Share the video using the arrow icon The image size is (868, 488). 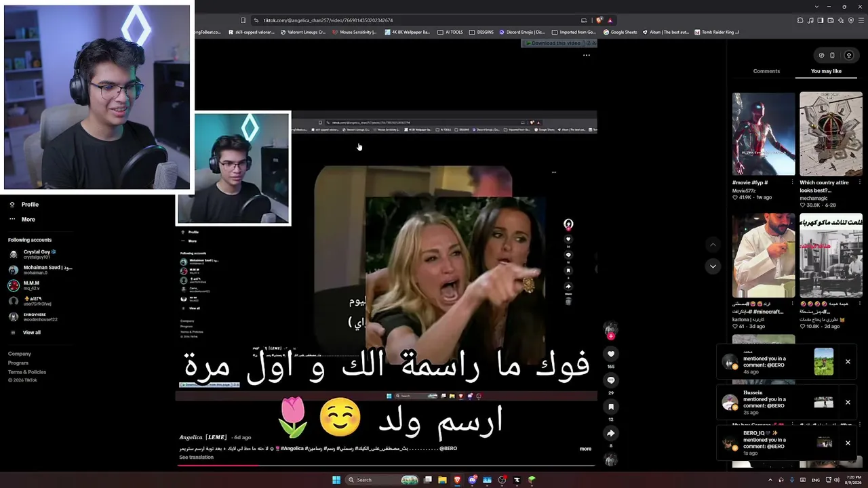pos(611,433)
